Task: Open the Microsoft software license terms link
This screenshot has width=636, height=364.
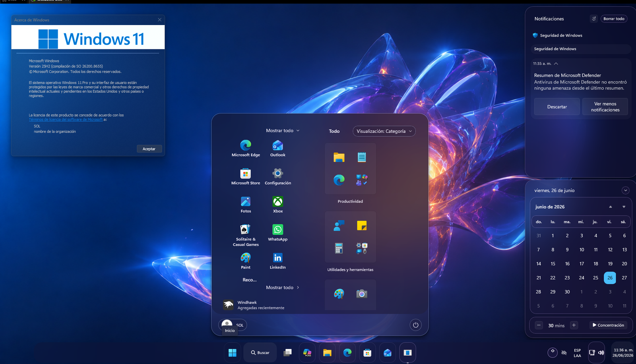Action: (x=66, y=120)
